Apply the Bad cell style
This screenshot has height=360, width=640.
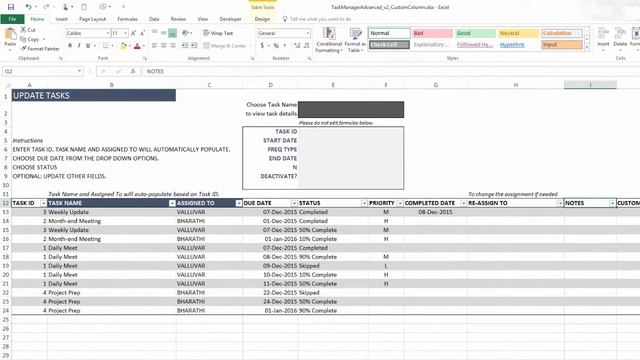tap(432, 33)
